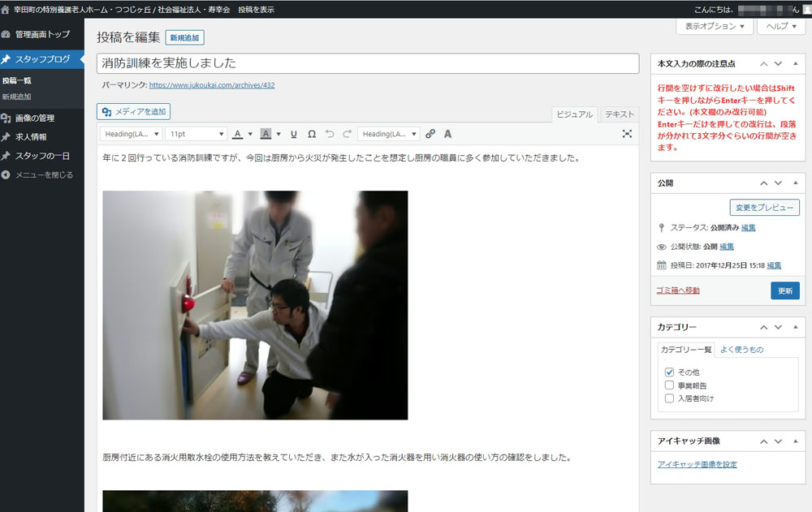Screen dimensions: 812x512
Task: Click the undo icon
Action: pos(330,134)
